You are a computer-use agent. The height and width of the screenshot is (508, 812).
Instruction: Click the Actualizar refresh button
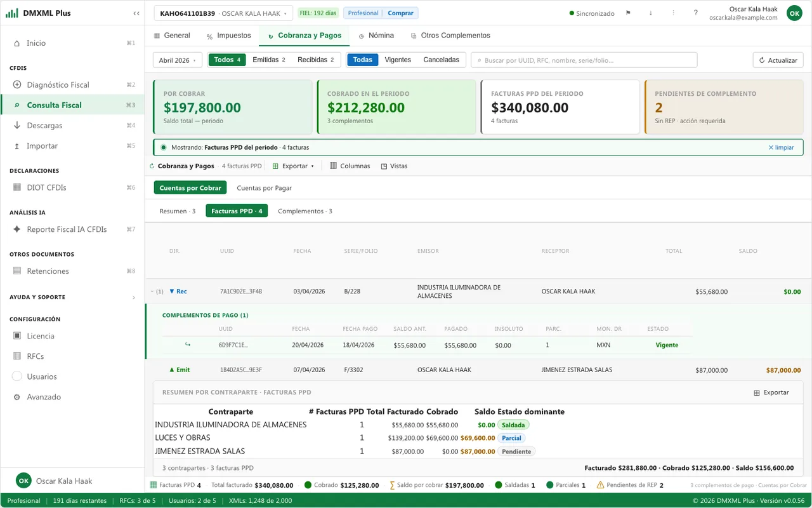(778, 60)
